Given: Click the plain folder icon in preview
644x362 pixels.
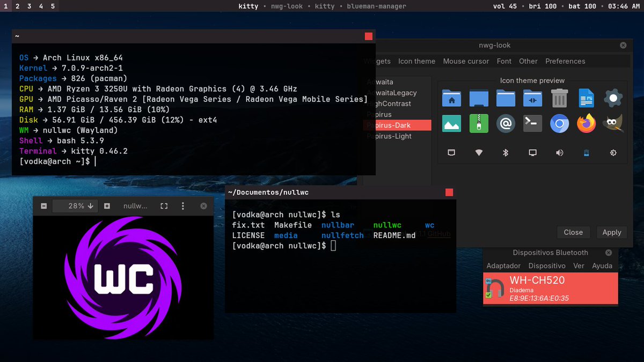Looking at the screenshot, I should [x=506, y=98].
